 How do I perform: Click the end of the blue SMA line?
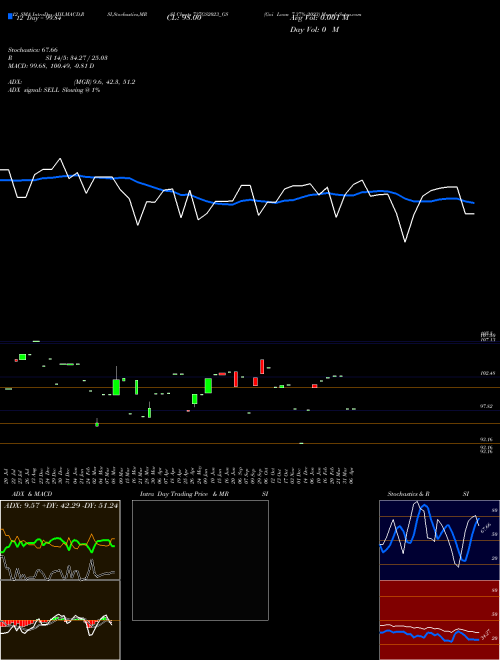pyautogui.click(x=474, y=203)
